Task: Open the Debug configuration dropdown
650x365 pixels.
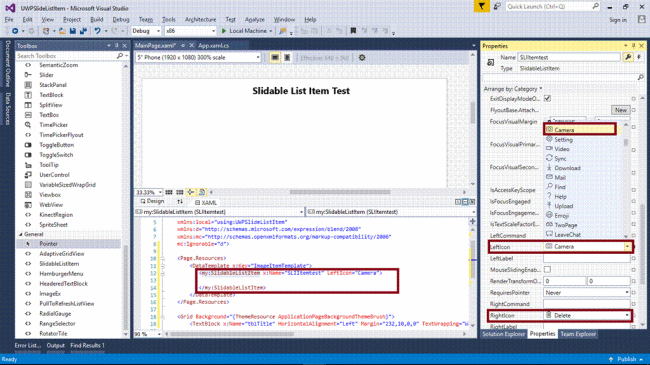Action: pos(146,31)
